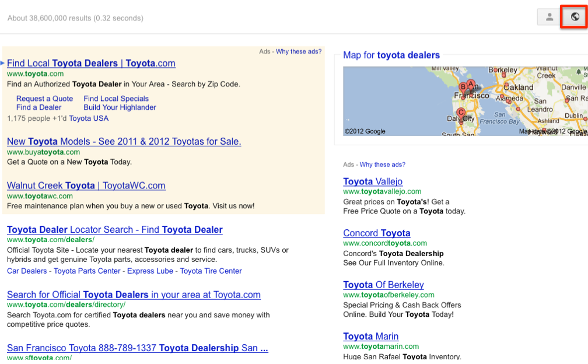The image size is (588, 364).
Task: Click www.toyota.com/dealers/directory/ green URL
Action: (x=66, y=304)
